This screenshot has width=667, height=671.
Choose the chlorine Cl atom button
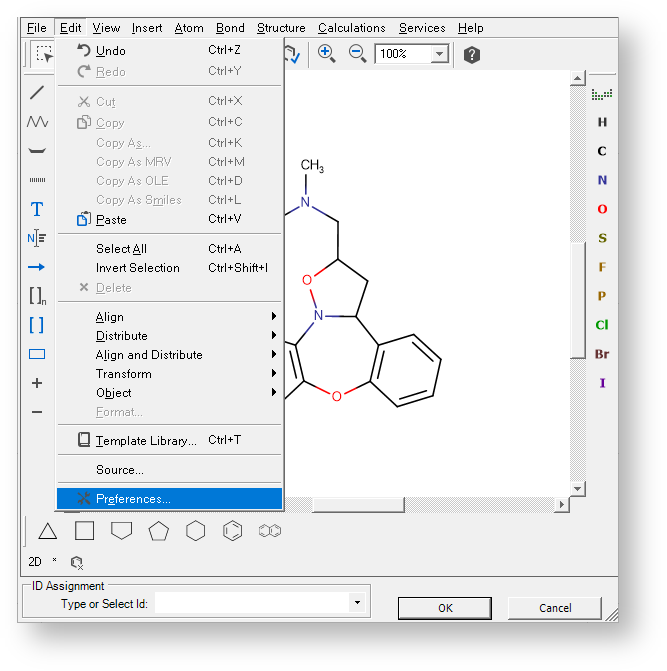tap(602, 325)
